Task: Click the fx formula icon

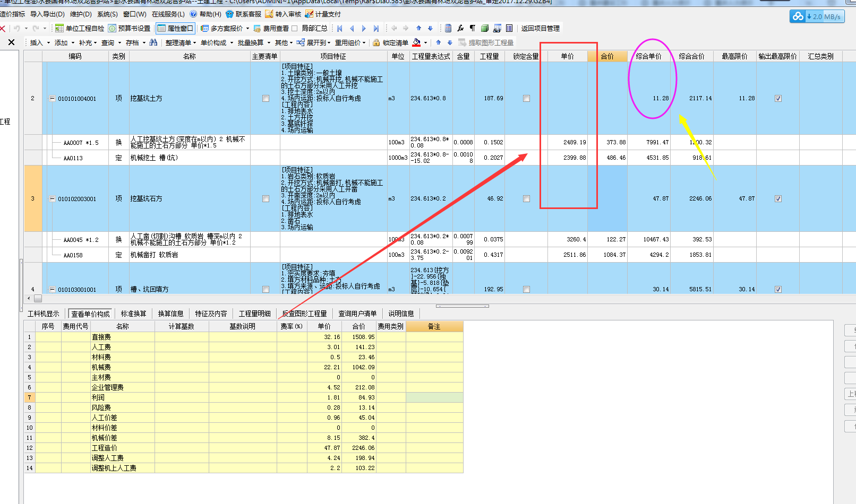Action: click(x=460, y=28)
